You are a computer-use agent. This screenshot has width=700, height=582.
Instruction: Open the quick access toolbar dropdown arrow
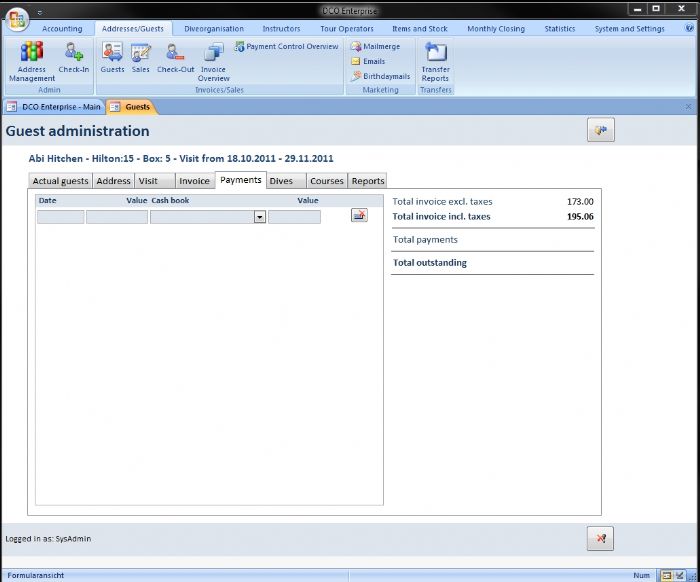[40, 12]
